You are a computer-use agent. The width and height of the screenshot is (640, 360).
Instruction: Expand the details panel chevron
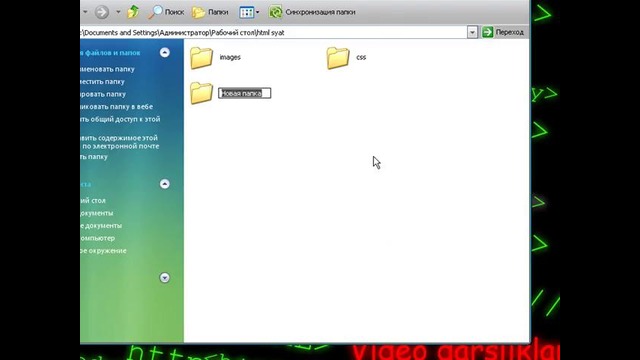[164, 278]
